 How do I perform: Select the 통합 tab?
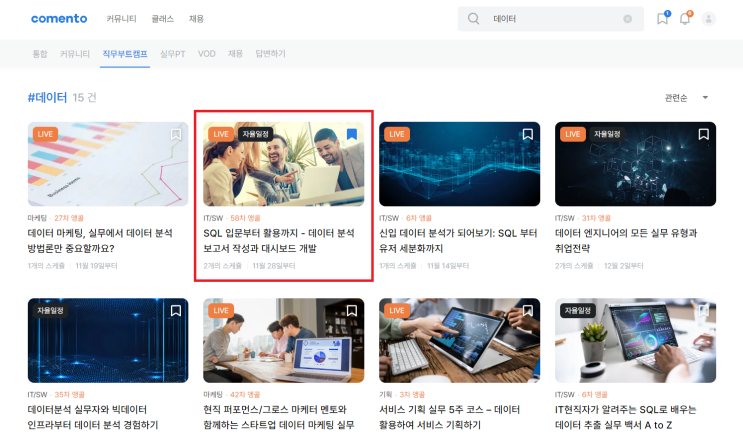(x=40, y=53)
